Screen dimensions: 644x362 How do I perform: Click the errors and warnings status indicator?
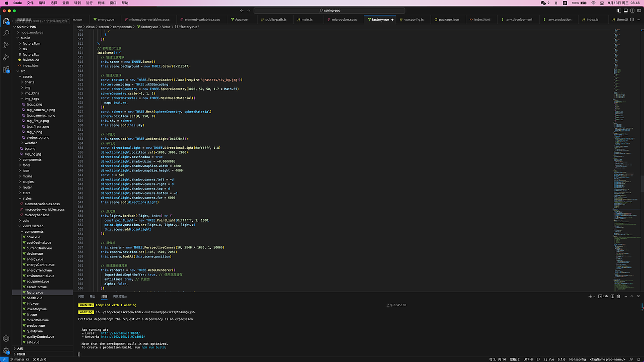pos(39,359)
